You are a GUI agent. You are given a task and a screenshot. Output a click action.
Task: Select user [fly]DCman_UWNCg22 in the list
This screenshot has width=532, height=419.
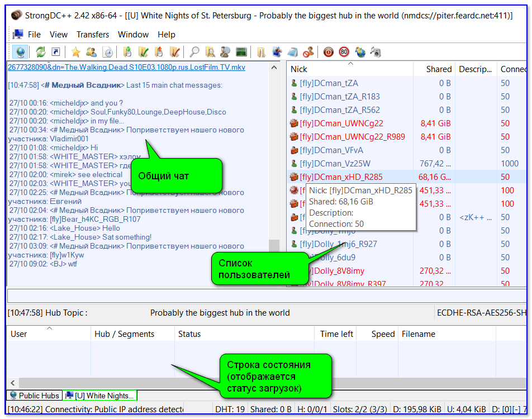[x=341, y=123]
